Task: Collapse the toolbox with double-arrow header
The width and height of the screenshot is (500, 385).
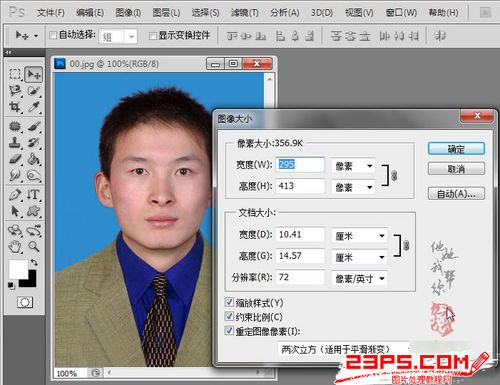Action: tap(8, 52)
